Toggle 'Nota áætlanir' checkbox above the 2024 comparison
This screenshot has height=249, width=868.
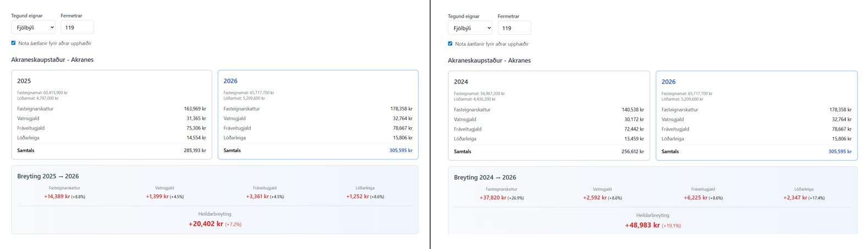click(x=451, y=44)
